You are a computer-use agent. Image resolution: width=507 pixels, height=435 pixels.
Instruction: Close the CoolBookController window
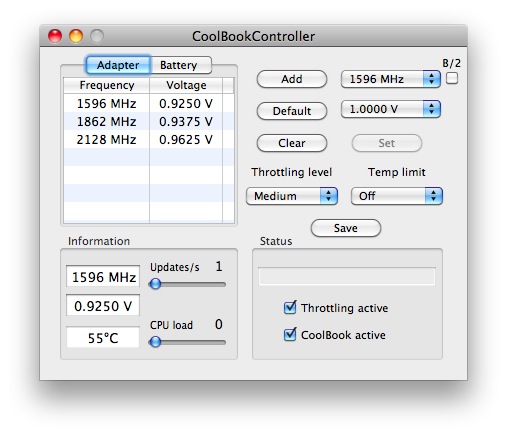[55, 36]
